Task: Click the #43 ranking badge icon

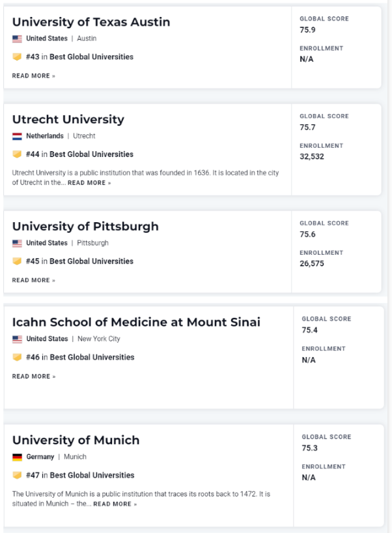Action: (17, 57)
